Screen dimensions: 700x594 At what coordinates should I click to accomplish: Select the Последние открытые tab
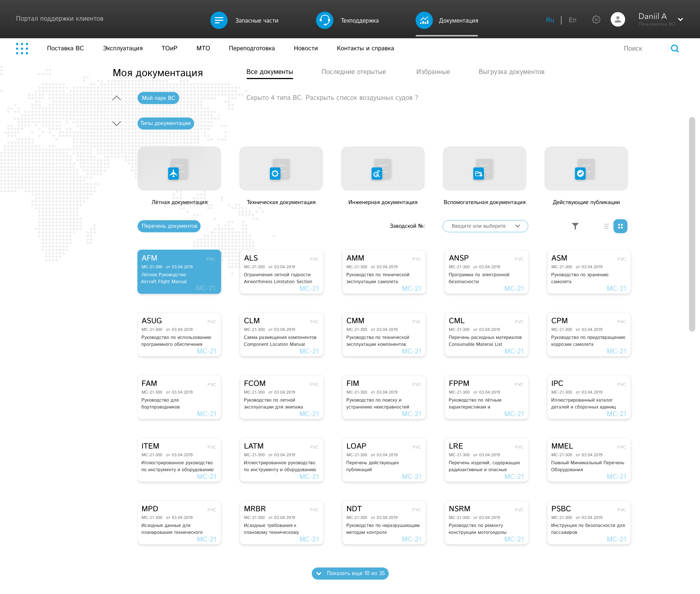tap(354, 72)
